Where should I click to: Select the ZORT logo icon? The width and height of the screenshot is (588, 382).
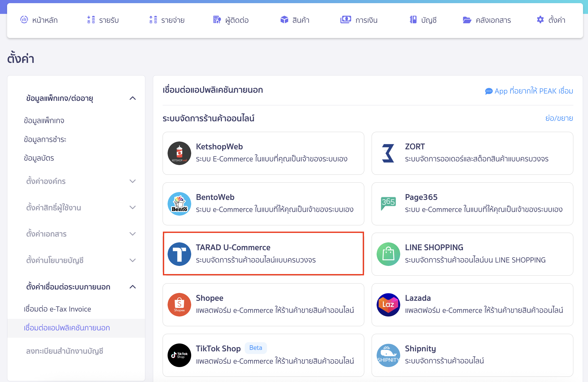tap(388, 153)
